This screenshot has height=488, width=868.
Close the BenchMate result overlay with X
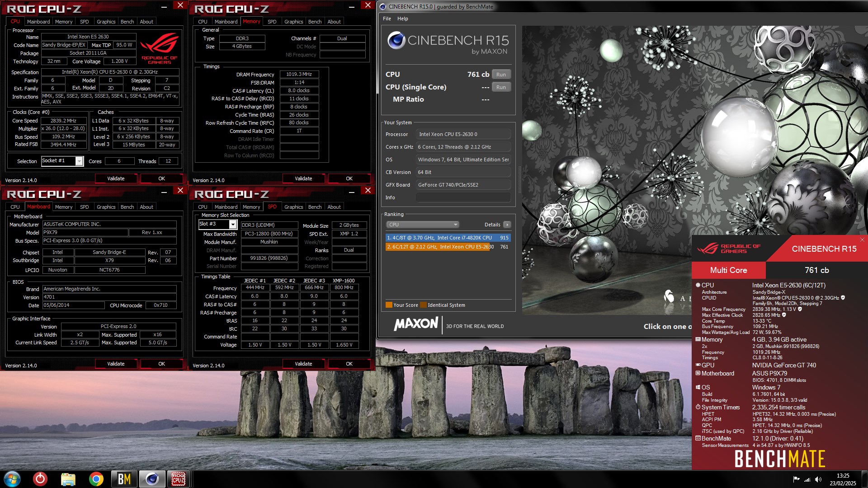point(862,240)
